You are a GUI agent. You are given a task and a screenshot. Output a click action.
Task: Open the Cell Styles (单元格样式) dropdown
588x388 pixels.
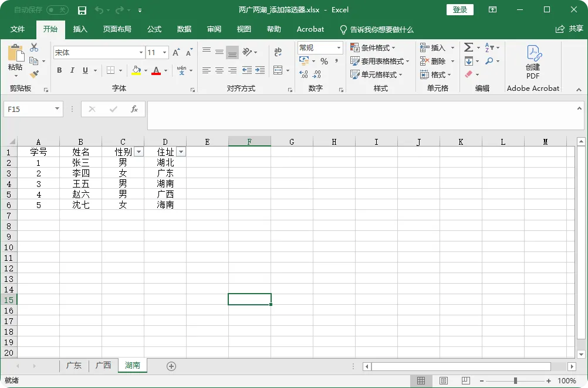[x=377, y=74]
